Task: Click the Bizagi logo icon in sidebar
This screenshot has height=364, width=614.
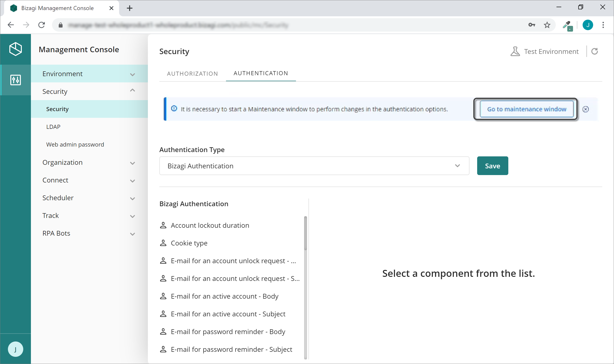Action: [16, 49]
